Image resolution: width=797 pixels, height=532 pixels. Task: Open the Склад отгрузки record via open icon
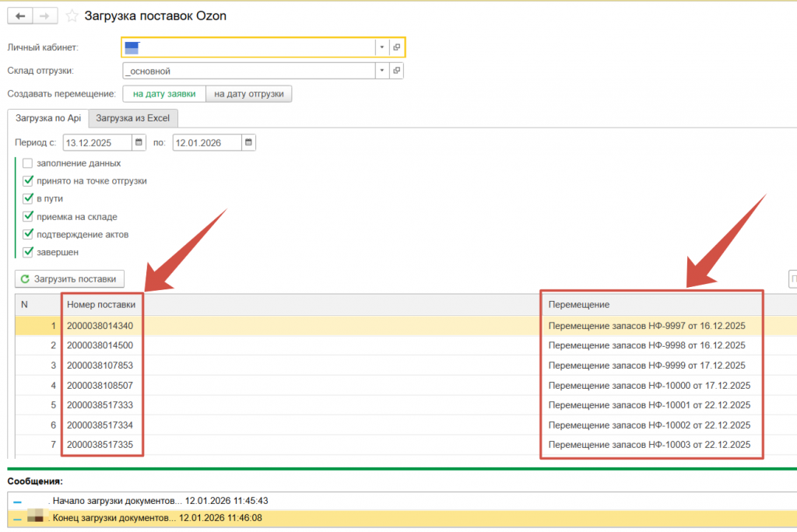coord(396,71)
